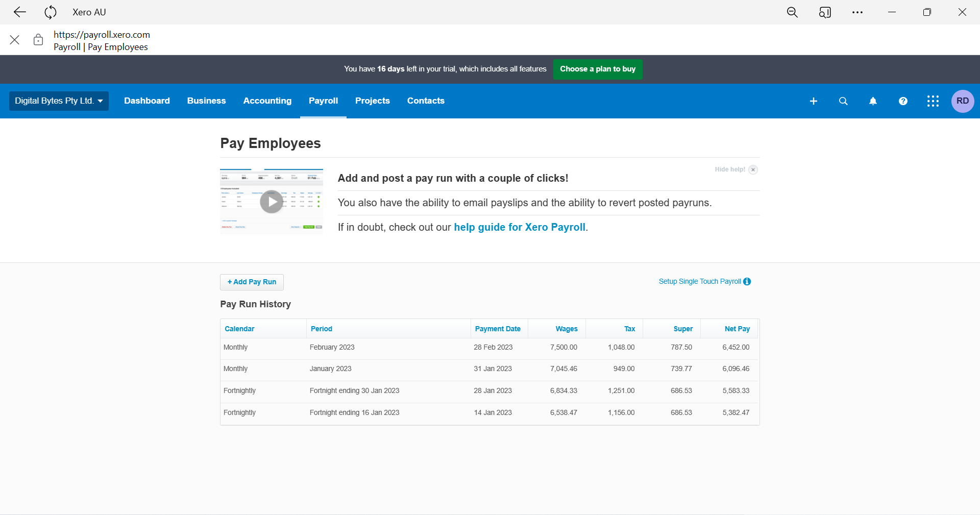The width and height of the screenshot is (980, 515).
Task: Open the help question mark menu
Action: [903, 101]
